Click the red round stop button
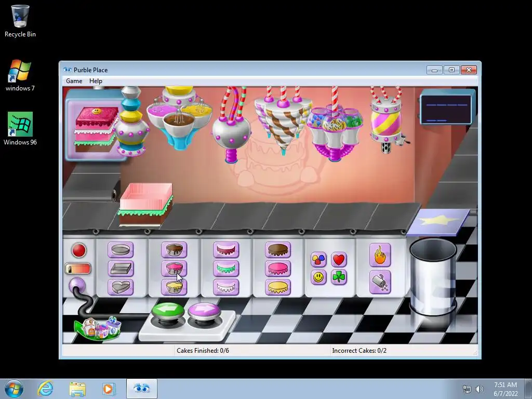The height and width of the screenshot is (399, 532). [79, 250]
